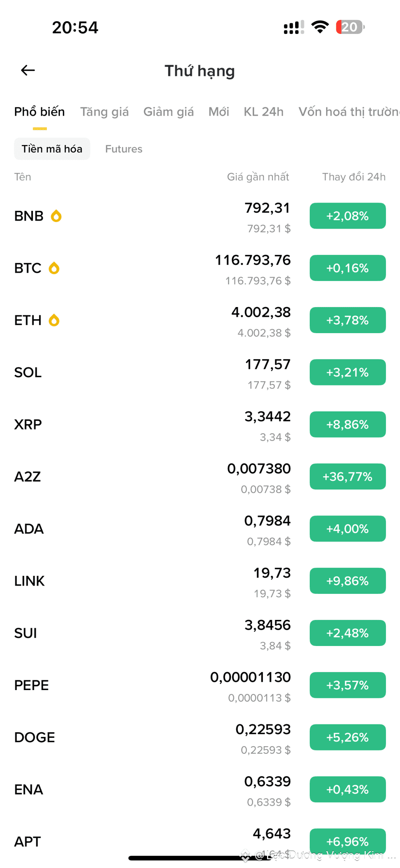Viewport: 400px width, 868px height.
Task: Tap the flame icon beside BNB
Action: (x=56, y=216)
